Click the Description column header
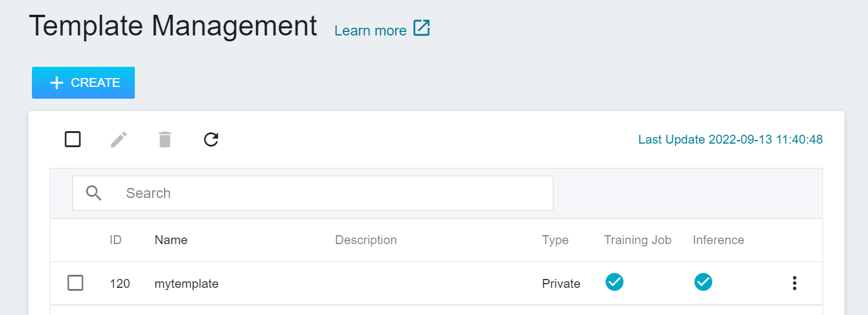The height and width of the screenshot is (315, 868). [x=366, y=240]
